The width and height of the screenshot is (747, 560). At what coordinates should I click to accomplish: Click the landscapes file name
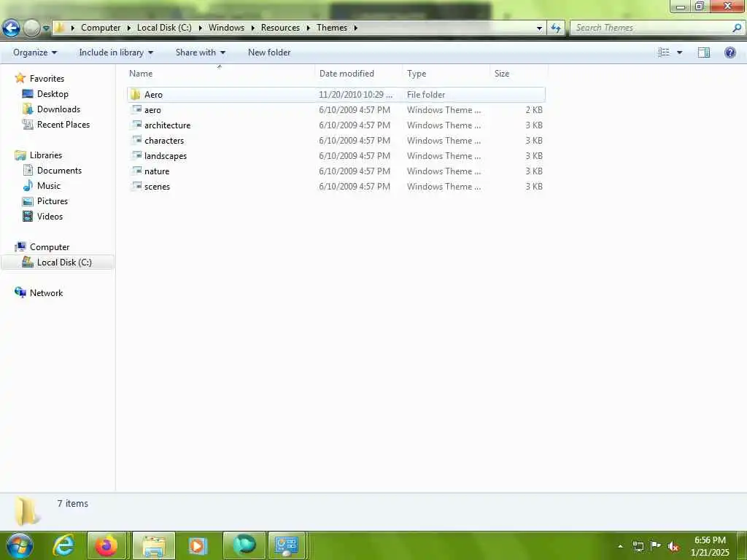point(166,156)
